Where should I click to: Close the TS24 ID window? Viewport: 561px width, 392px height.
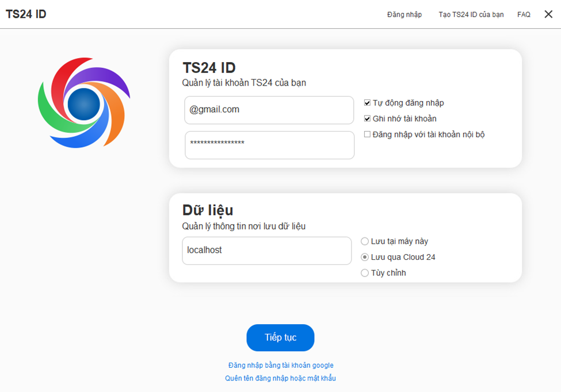click(x=548, y=14)
